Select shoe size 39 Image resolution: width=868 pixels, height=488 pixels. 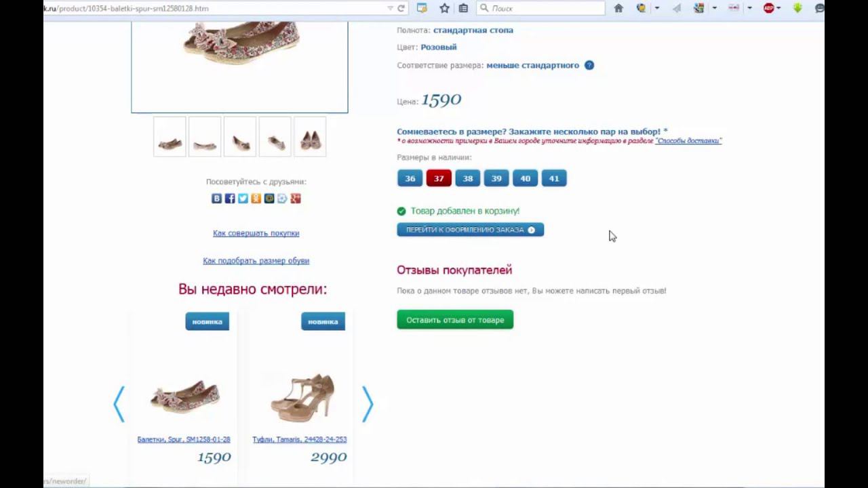[496, 178]
